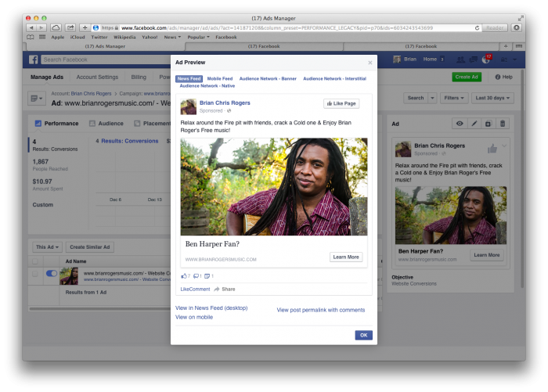Click the Share arrow in the ad preview
Image resolution: width=548 pixels, height=392 pixels.
click(225, 289)
